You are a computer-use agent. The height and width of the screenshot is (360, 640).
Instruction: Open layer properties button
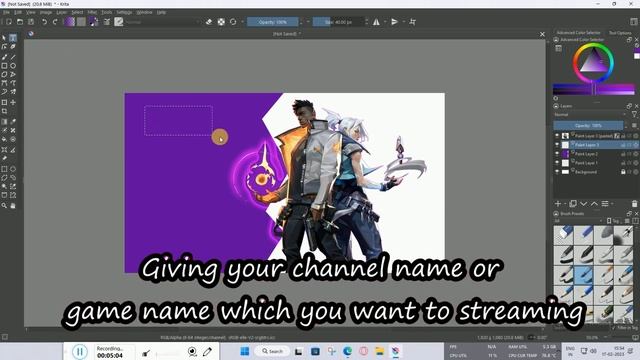click(x=605, y=204)
